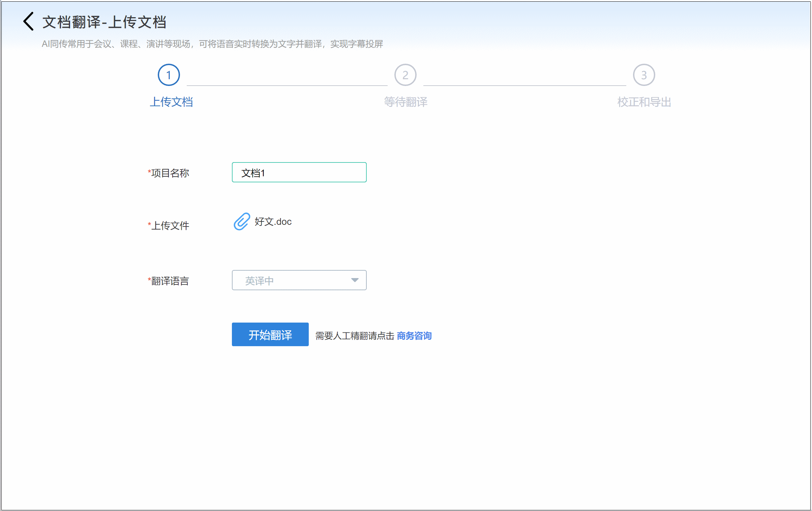Click the 上传文件 field label
The width and height of the screenshot is (812, 511).
[x=168, y=225]
